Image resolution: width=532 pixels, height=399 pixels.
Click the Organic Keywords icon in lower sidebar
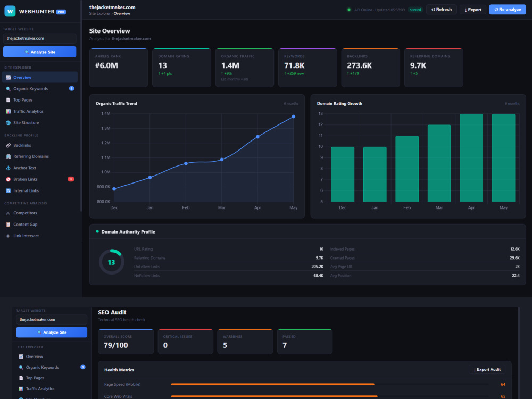point(21,368)
